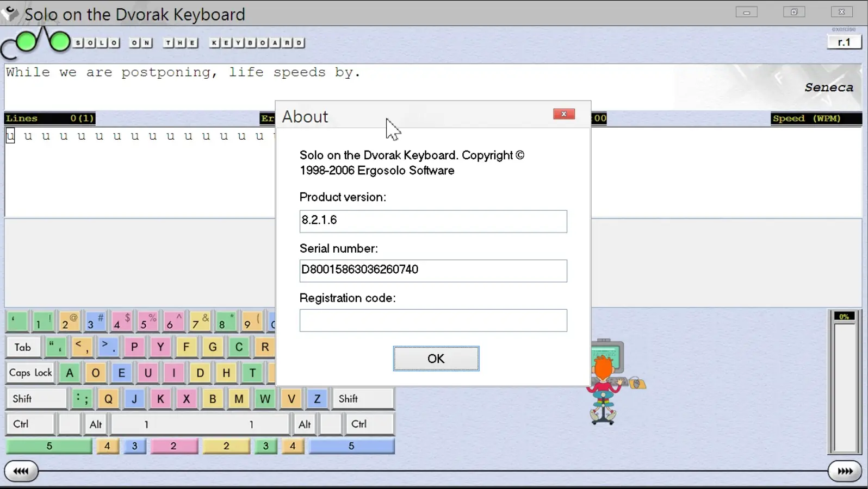Screen dimensions: 868x489
Task: Click the D key on the virtual keyboard
Action: [200, 373]
